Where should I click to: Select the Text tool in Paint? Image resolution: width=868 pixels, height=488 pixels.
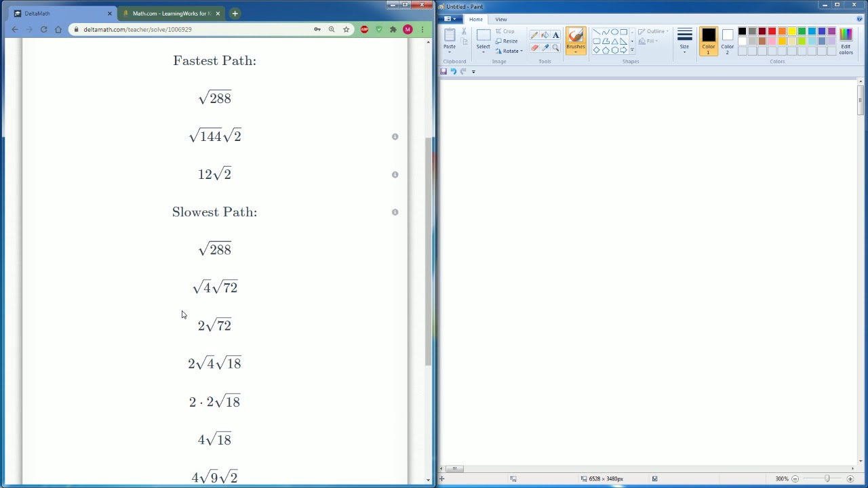pyautogui.click(x=555, y=35)
